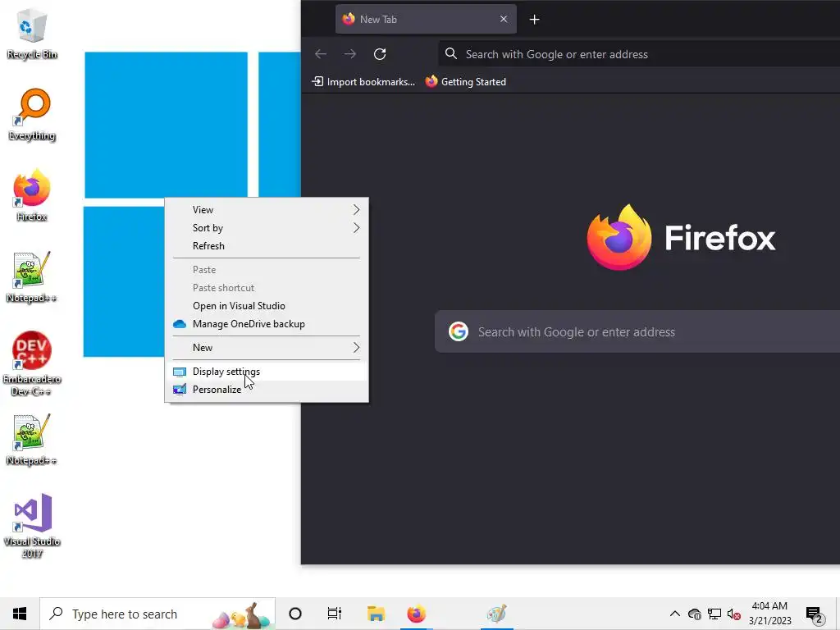Viewport: 840px width, 630px height.
Task: Open the Paint app on the taskbar
Action: click(496, 614)
